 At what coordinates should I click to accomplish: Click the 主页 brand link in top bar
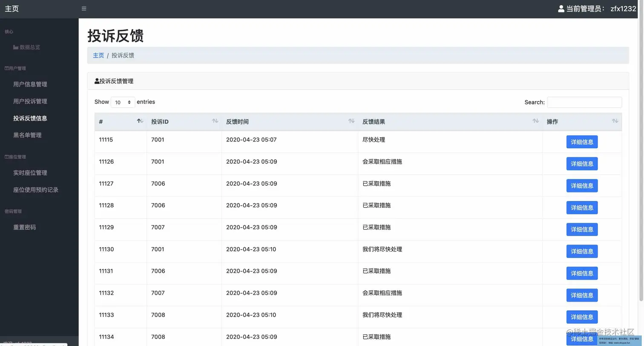(12, 9)
